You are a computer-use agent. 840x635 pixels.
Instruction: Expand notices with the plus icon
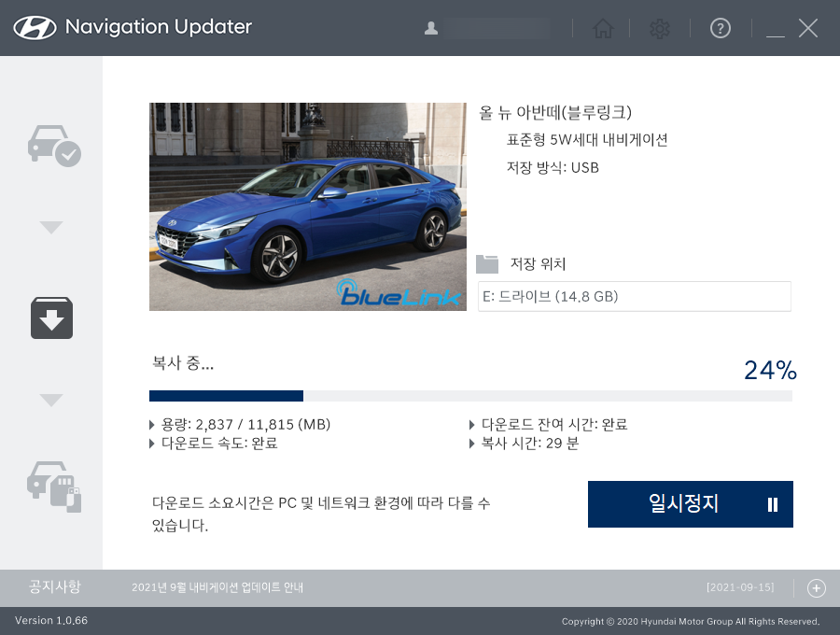pyautogui.click(x=816, y=588)
